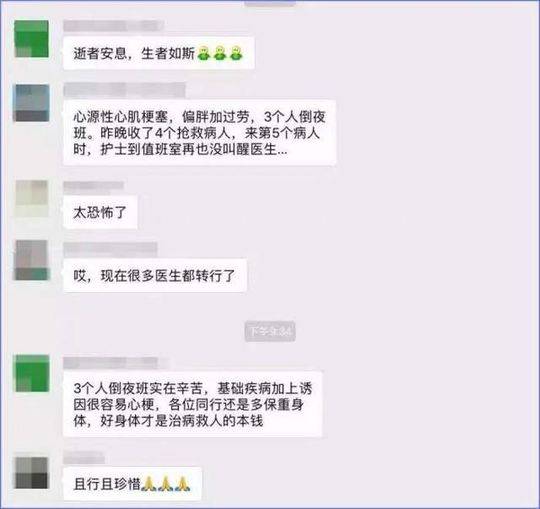The width and height of the screenshot is (540, 509).
Task: Click the first green emoji in the top message
Action: tap(204, 53)
